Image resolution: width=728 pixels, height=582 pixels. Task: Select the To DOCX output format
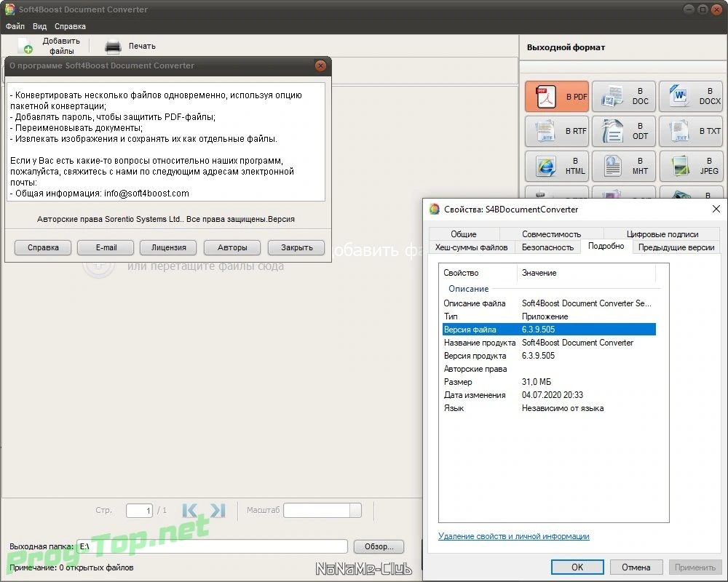coord(691,97)
